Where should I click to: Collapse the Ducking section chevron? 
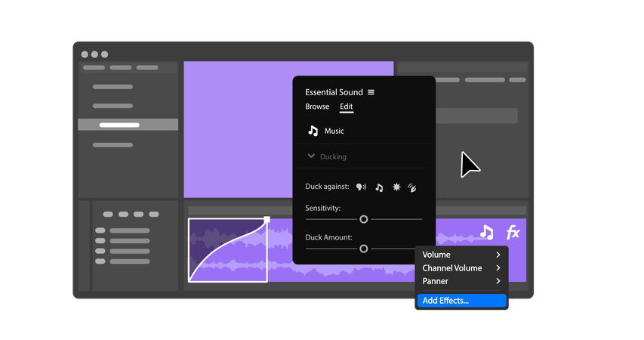(311, 156)
